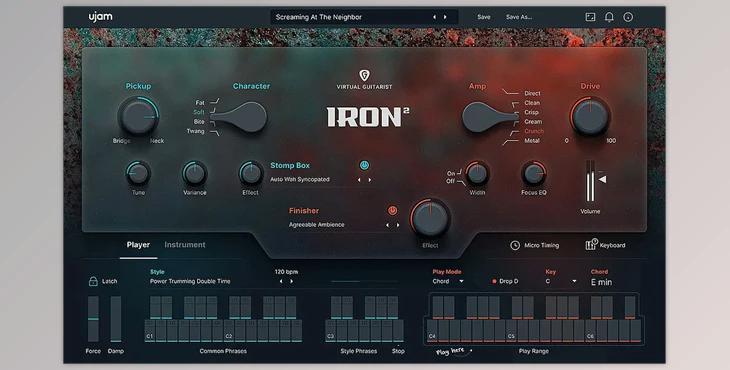The width and height of the screenshot is (730, 370).
Task: Click the Finisher Effect knob
Action: (430, 219)
